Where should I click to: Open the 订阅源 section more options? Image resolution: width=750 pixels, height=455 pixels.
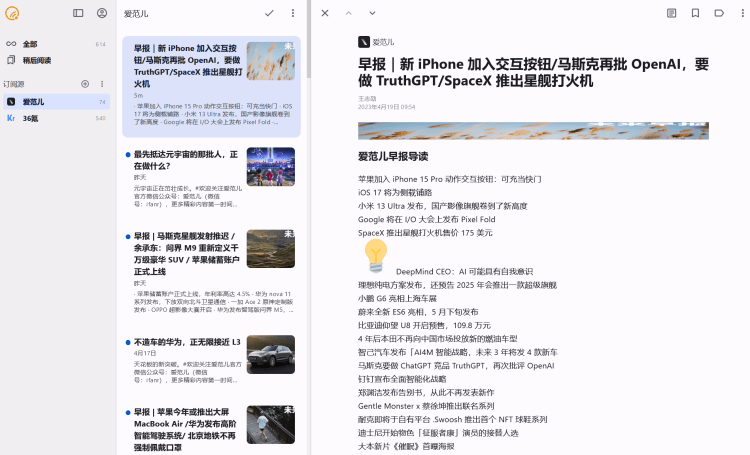(x=102, y=84)
